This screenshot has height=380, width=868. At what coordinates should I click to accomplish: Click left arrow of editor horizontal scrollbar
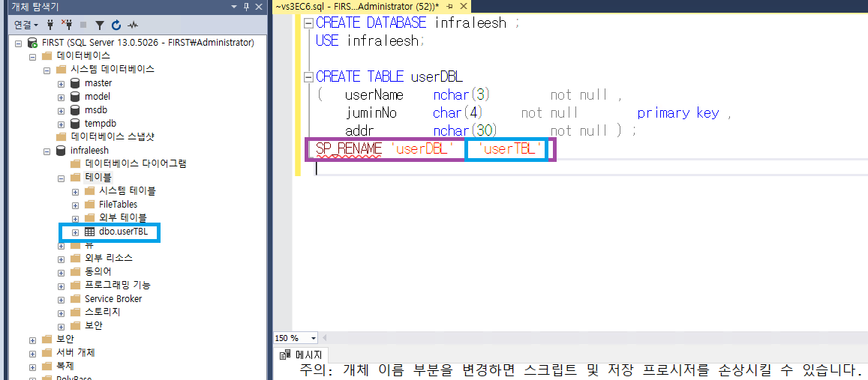coord(324,338)
